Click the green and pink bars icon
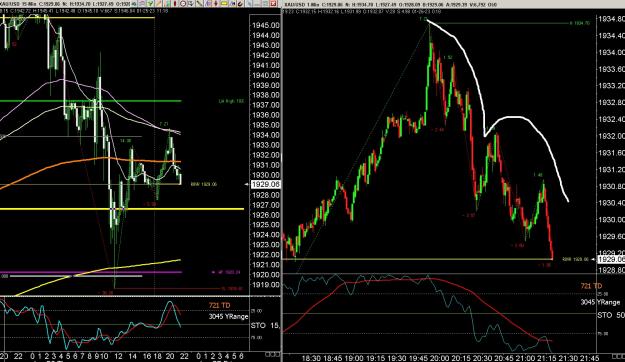The width and height of the screenshot is (625, 362). point(167,4)
